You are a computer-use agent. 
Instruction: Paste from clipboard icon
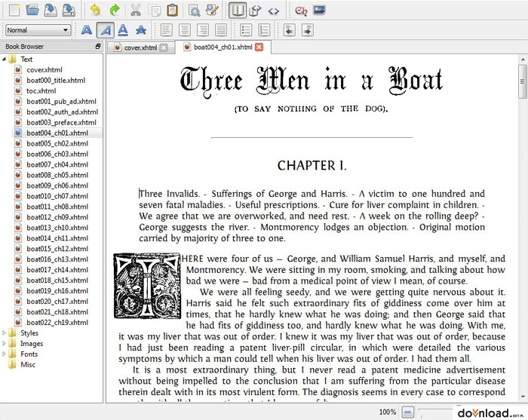(173, 10)
